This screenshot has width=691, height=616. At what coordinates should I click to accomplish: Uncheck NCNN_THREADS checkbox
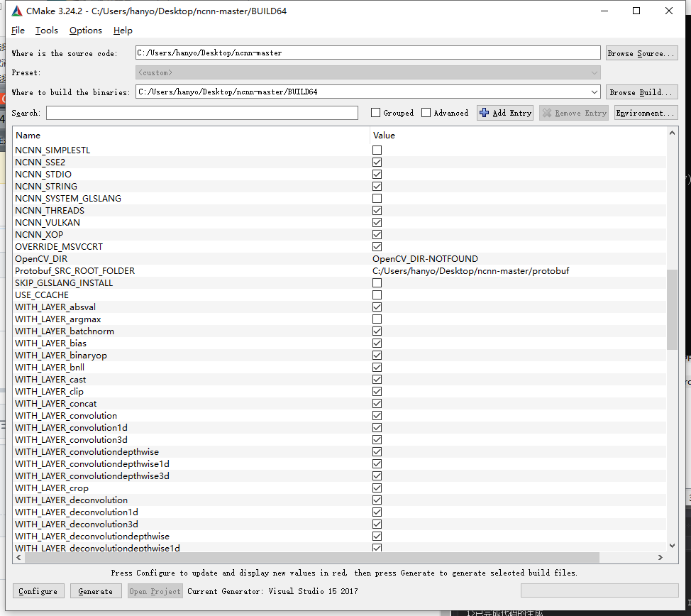coord(377,210)
